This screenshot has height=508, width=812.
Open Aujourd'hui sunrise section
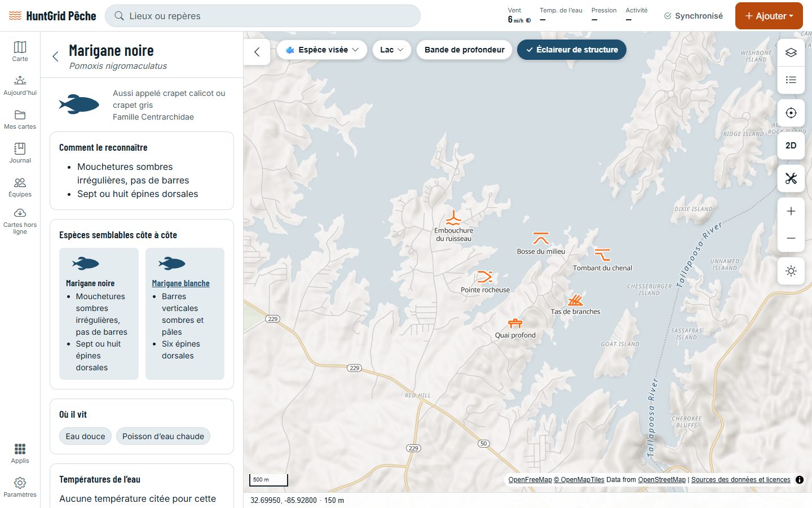click(20, 85)
